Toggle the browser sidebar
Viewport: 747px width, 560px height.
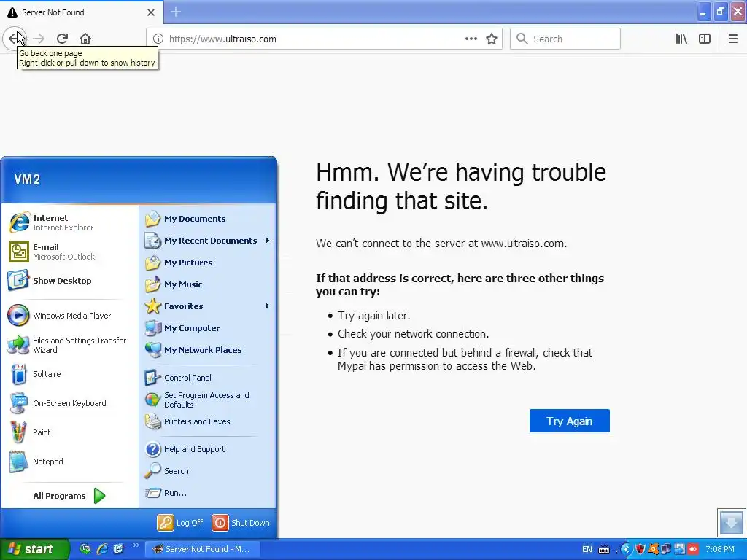tap(705, 39)
